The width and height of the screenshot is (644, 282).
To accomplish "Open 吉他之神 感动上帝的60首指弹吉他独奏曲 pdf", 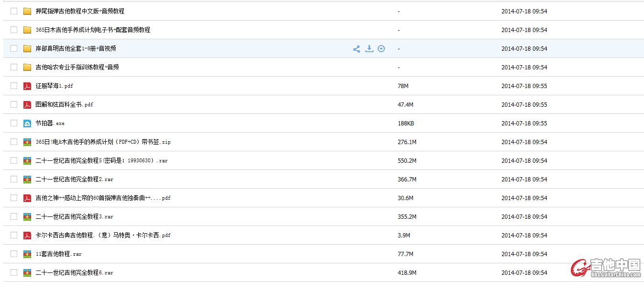I will 103,198.
